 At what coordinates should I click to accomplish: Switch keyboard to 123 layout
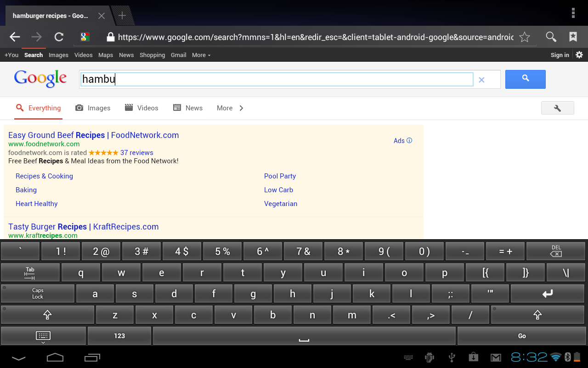(x=119, y=336)
